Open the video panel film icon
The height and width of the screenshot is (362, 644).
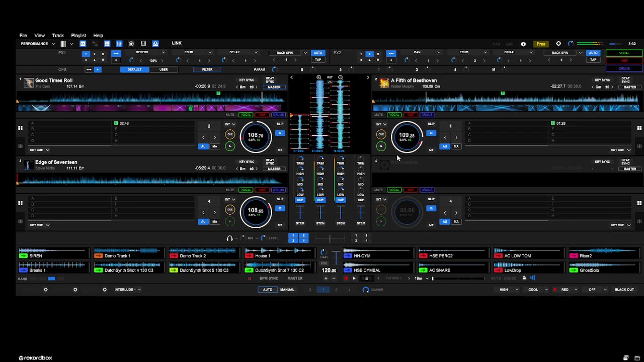(x=143, y=44)
